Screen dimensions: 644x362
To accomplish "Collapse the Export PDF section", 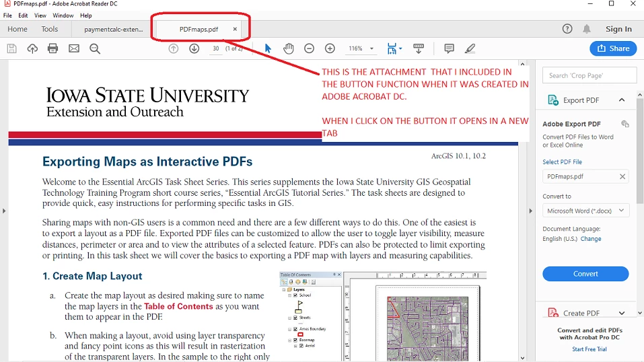I will (x=622, y=100).
